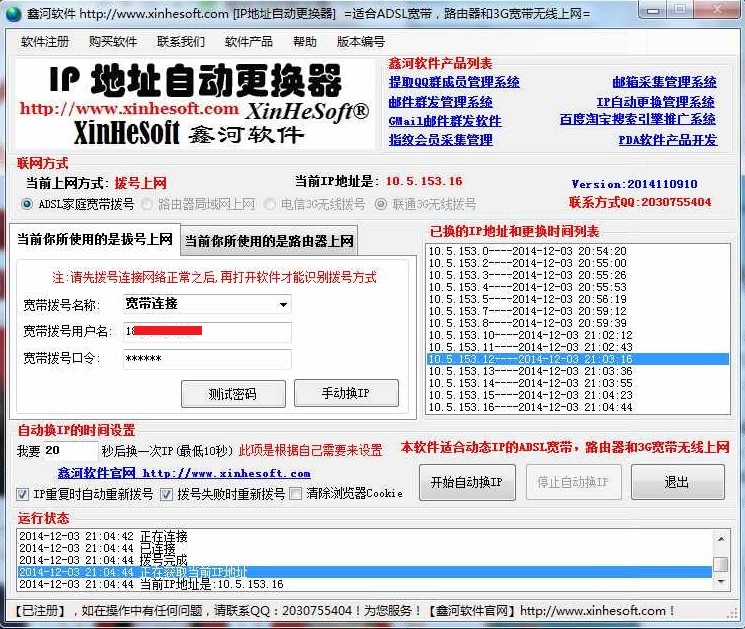The image size is (745, 629).
Task: Open 鑫河软件官网 website link
Action: (184, 473)
